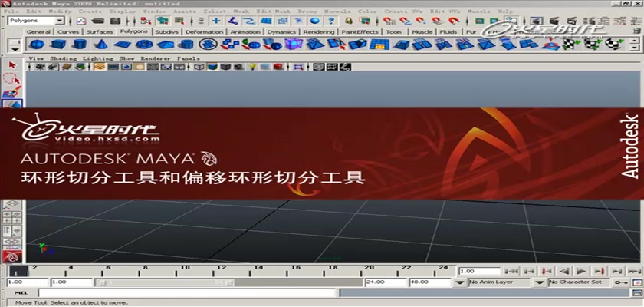Play the animation backwards
644x307 pixels.
point(565,271)
